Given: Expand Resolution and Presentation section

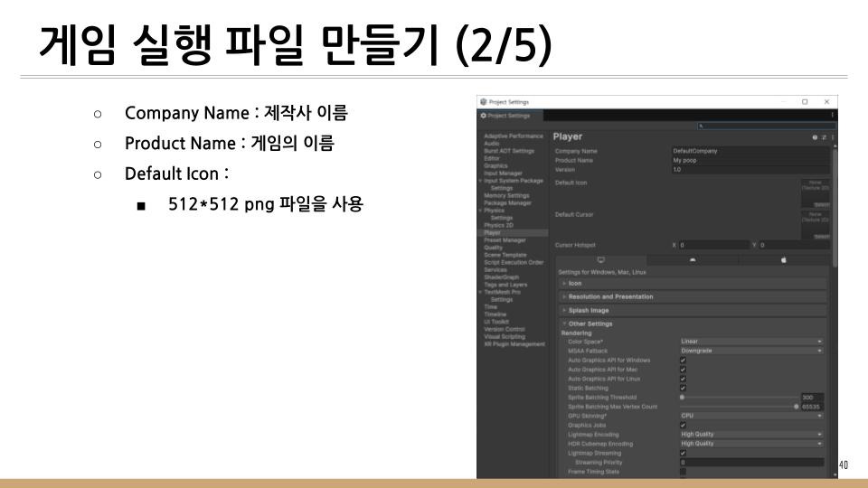Looking at the screenshot, I should [x=693, y=297].
